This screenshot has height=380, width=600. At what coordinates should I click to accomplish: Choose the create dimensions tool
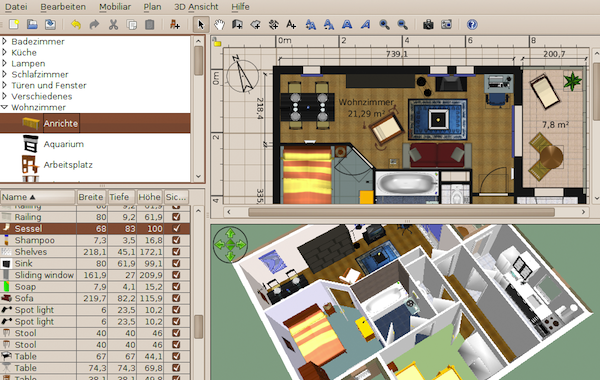(273, 24)
